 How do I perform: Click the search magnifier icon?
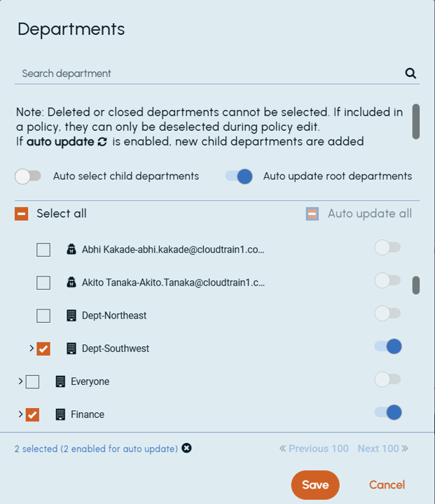(x=410, y=73)
